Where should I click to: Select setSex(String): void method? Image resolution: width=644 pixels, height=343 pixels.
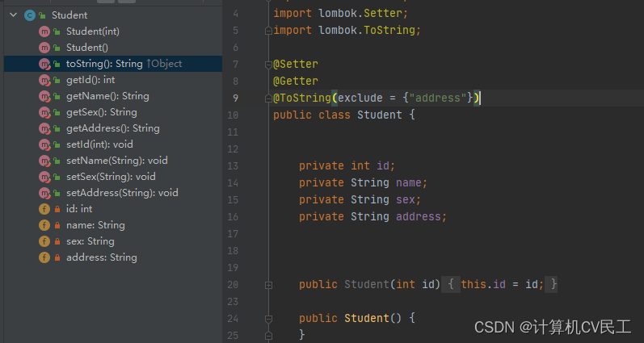113,177
